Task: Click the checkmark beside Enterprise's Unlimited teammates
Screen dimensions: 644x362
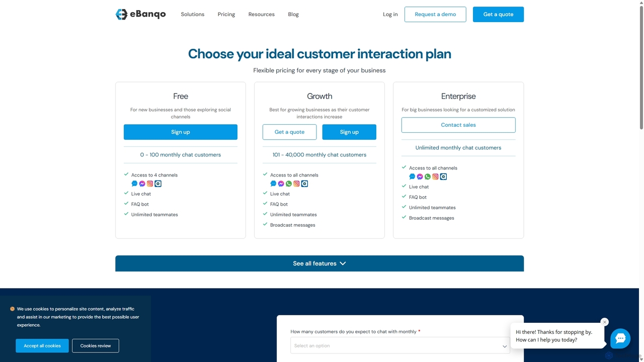Action: click(404, 207)
